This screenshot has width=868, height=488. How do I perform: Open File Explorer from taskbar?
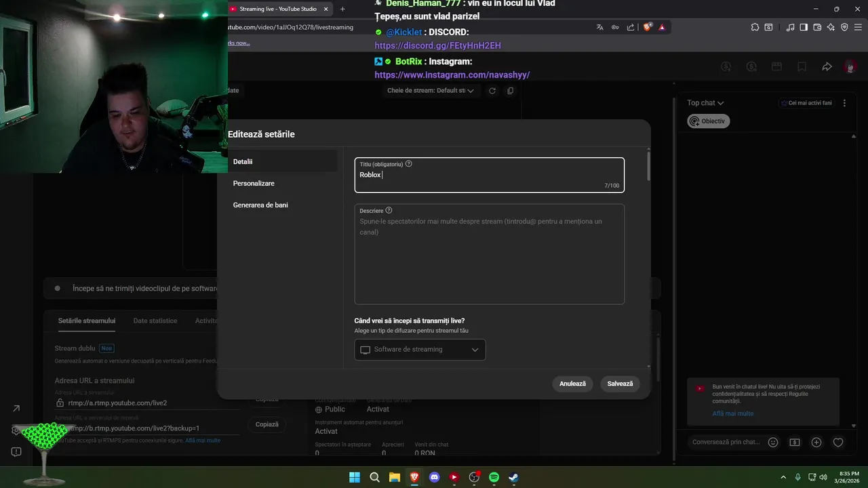click(x=394, y=477)
